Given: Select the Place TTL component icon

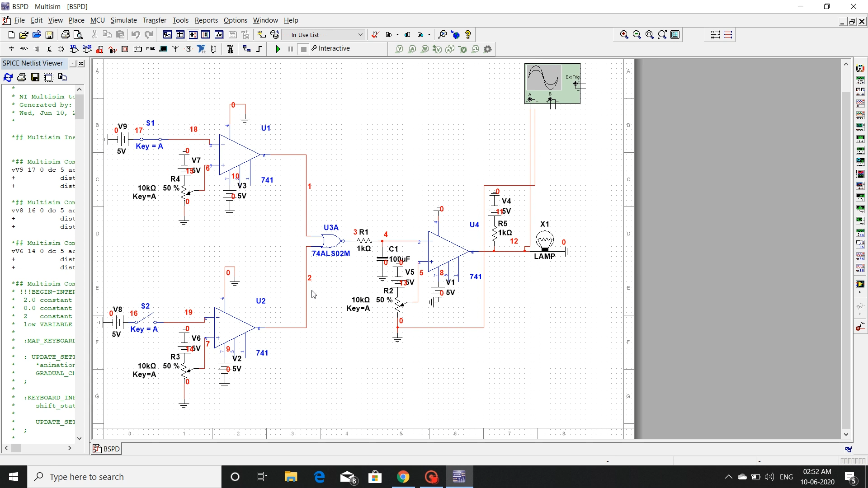Looking at the screenshot, I should tap(74, 49).
